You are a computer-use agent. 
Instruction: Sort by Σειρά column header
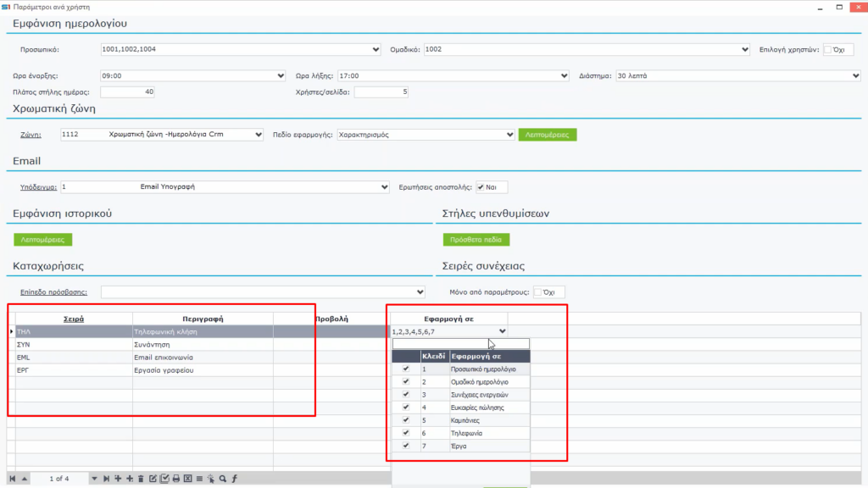tap(74, 319)
